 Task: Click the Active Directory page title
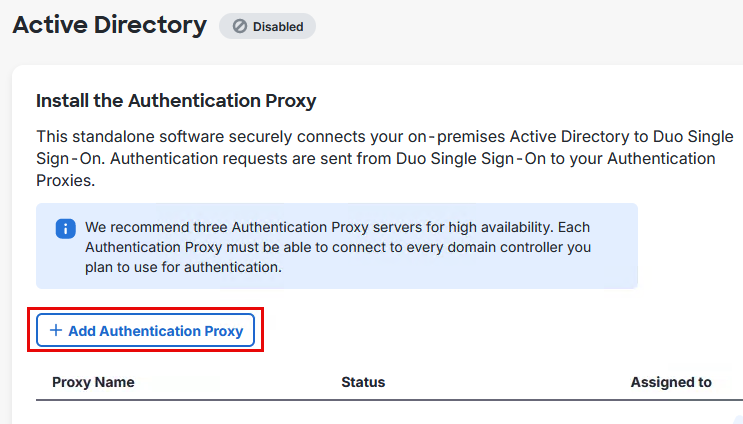tap(109, 25)
